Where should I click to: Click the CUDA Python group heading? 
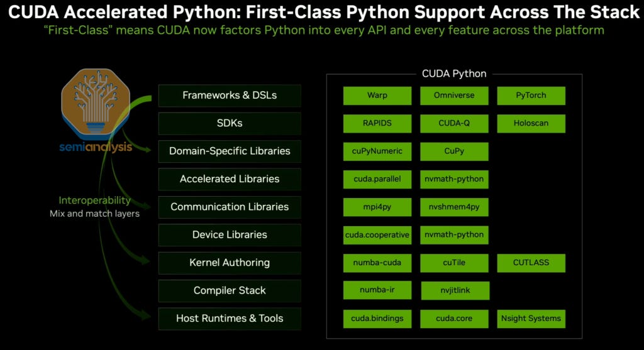tap(454, 74)
